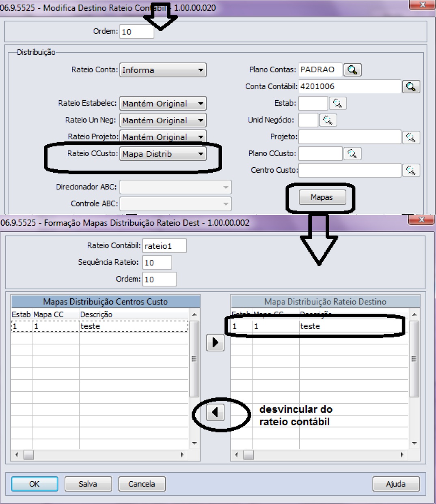Open the disabled Direcionador ABC dropdown
The width and height of the screenshot is (436, 504).
[175, 187]
